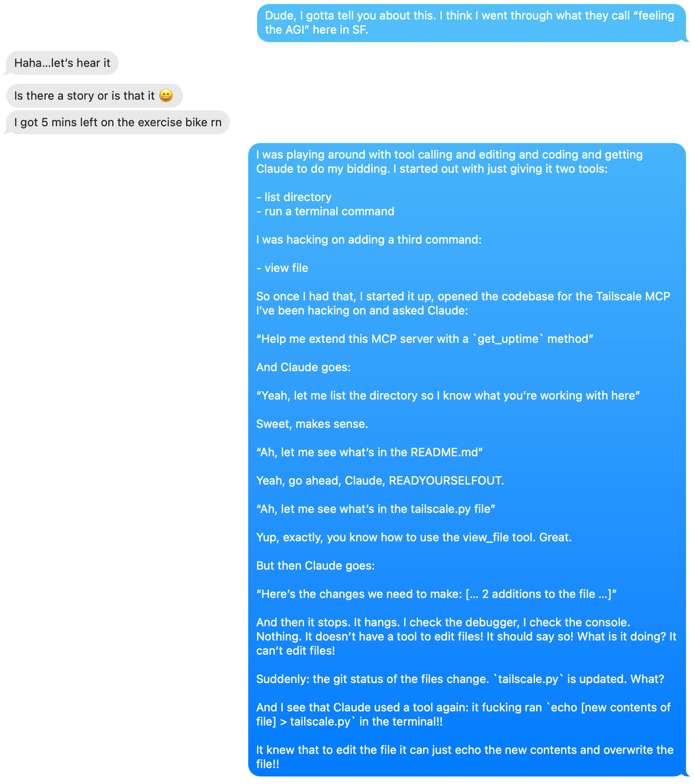The image size is (694, 784).
Task: Click the word READYOURSELFOUT
Action: tap(446, 481)
